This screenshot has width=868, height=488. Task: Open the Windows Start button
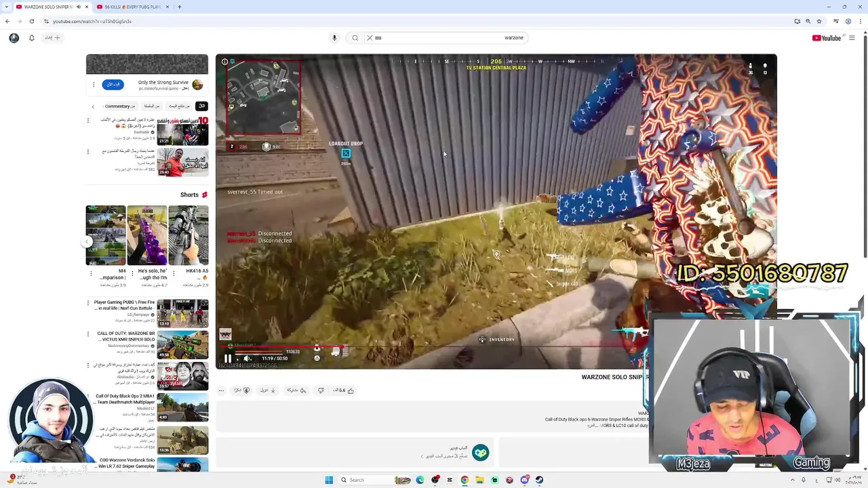click(329, 480)
